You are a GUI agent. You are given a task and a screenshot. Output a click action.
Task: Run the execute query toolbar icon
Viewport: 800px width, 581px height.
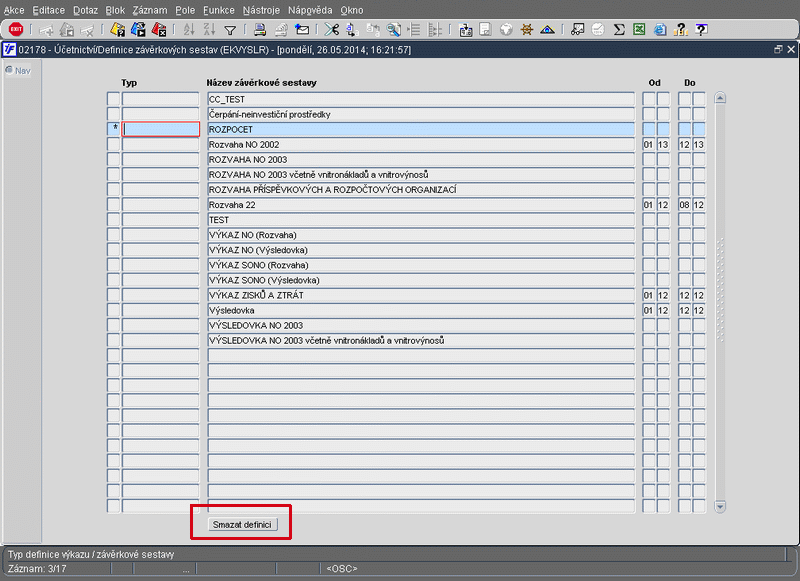coord(138,30)
